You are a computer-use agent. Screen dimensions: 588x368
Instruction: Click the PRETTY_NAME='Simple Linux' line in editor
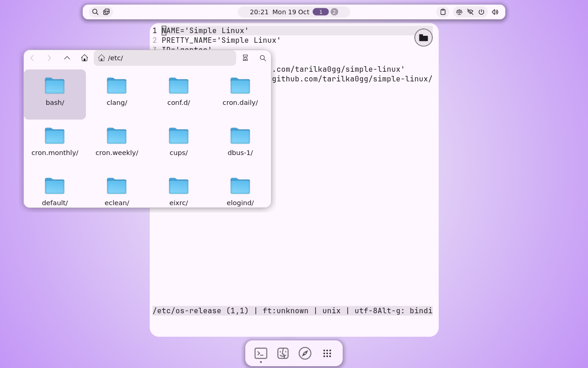(221, 40)
